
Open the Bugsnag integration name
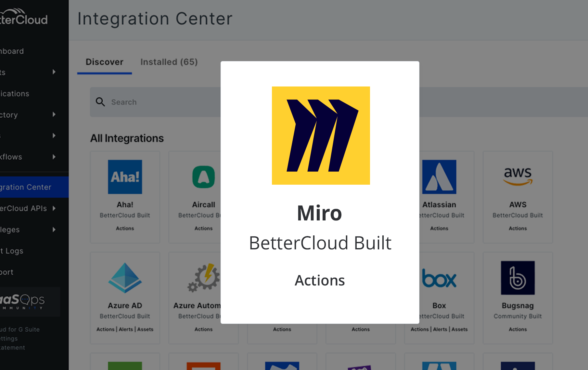[518, 306]
